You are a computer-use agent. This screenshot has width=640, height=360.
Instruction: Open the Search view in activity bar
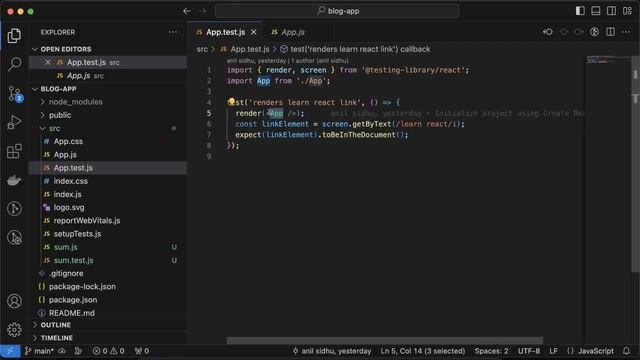(14, 64)
